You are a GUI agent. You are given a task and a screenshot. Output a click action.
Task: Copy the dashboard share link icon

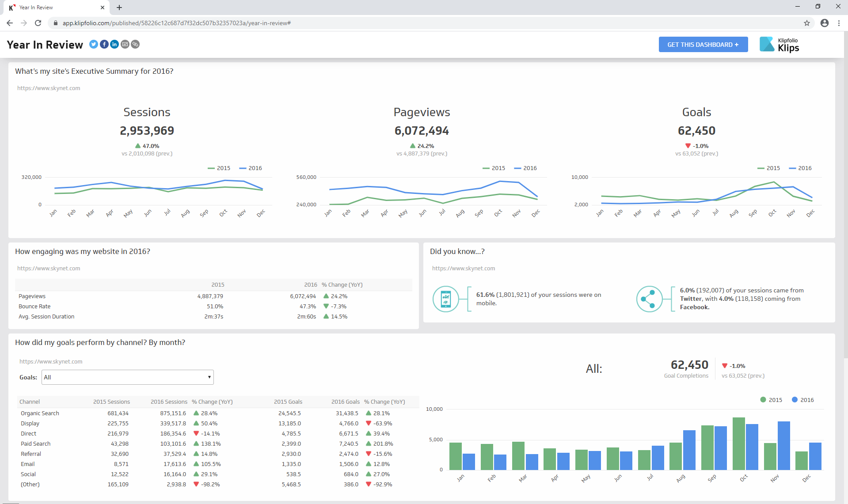(x=135, y=44)
